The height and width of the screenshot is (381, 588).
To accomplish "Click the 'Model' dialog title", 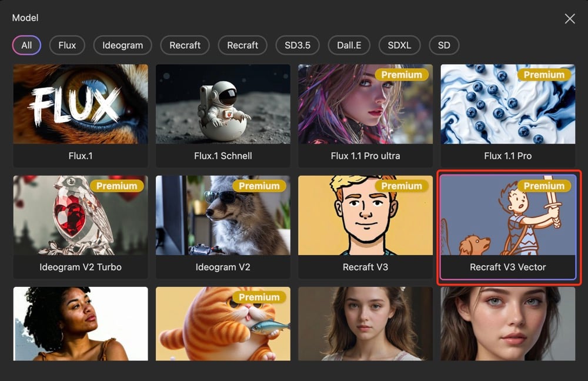I will (25, 18).
